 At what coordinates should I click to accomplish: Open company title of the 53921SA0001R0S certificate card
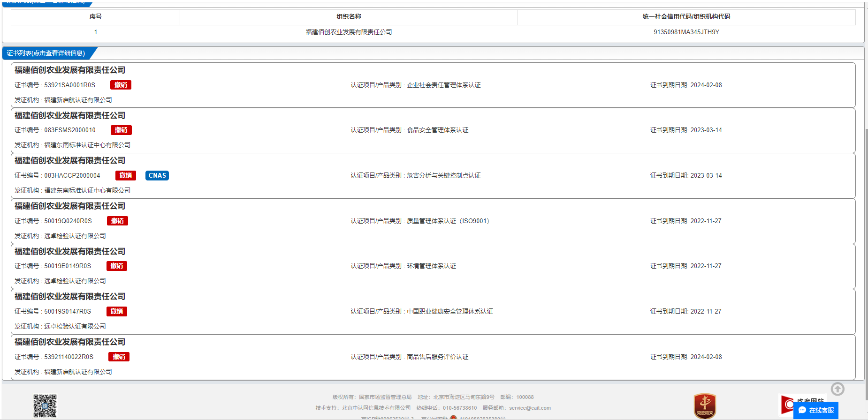point(70,70)
